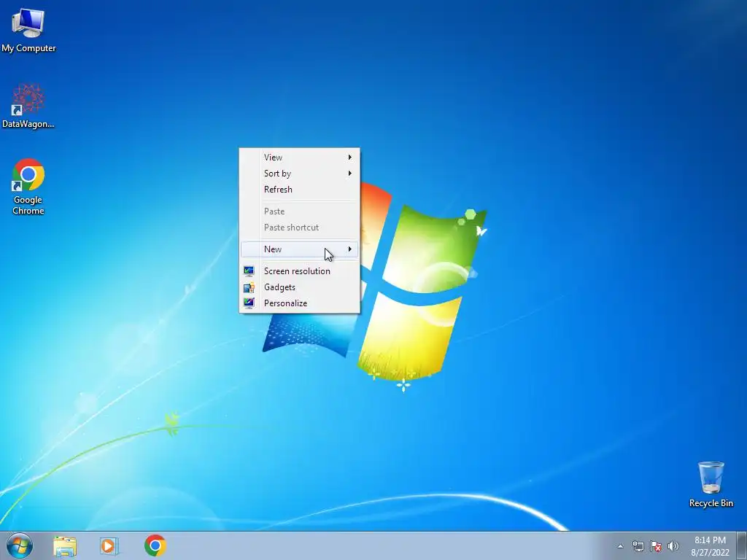Expand the Sort by submenu
This screenshot has width=747, height=560.
click(x=299, y=174)
